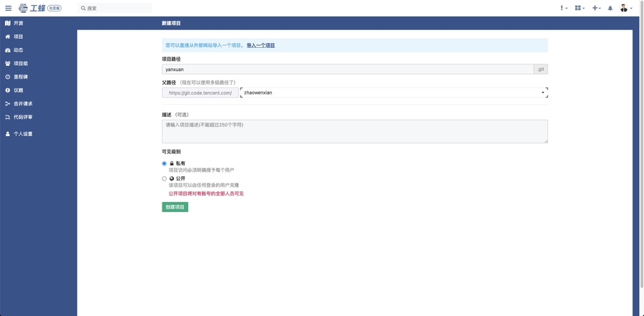
Task: Open the user avatar dropdown
Action: coord(625,8)
